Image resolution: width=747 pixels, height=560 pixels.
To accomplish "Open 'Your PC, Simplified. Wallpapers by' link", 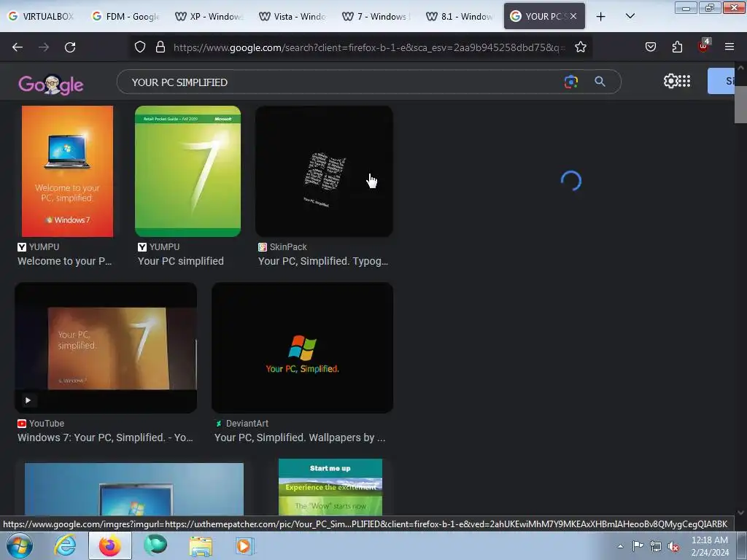I will tap(300, 437).
